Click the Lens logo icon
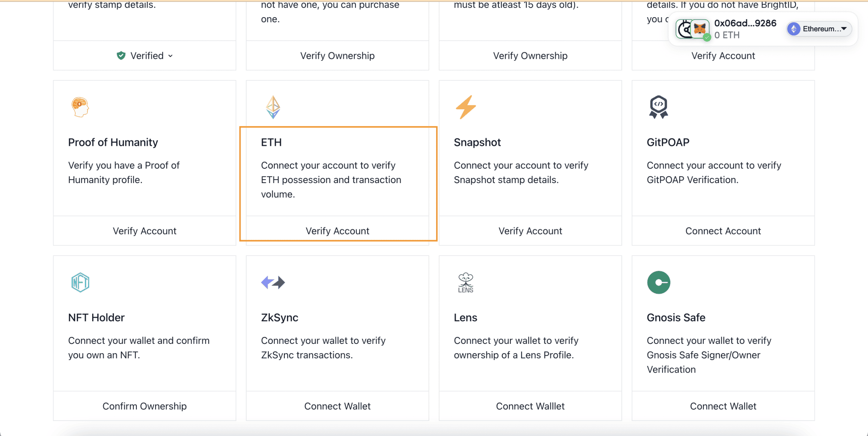Viewport: 868px width, 436px height. coord(466,283)
